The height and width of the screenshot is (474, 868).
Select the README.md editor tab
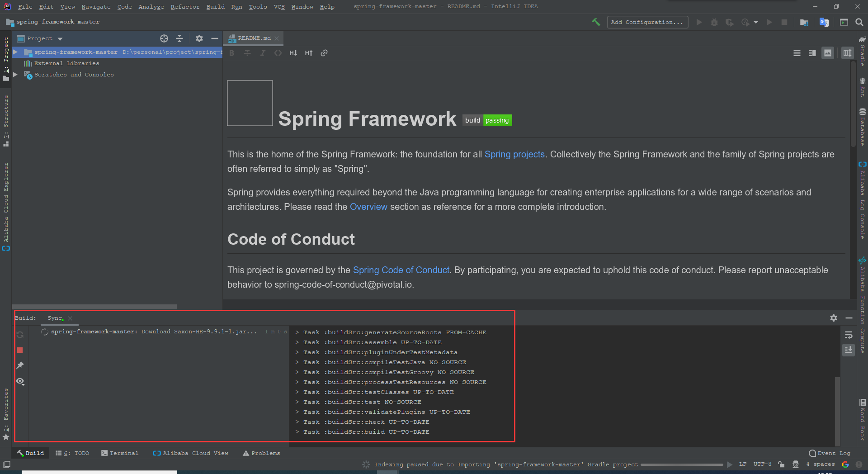254,38
